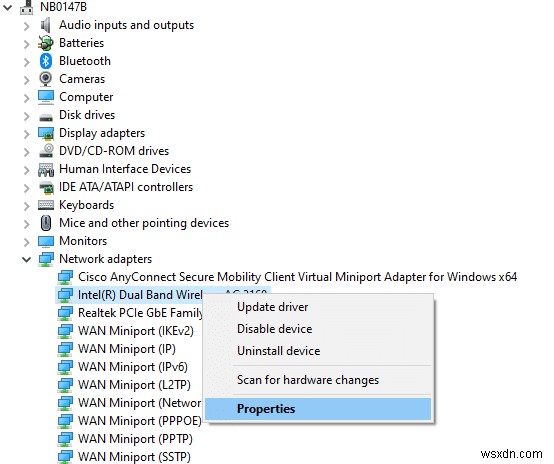
Task: Select WAN Miniport (PPPOE) label
Action: 140,421
